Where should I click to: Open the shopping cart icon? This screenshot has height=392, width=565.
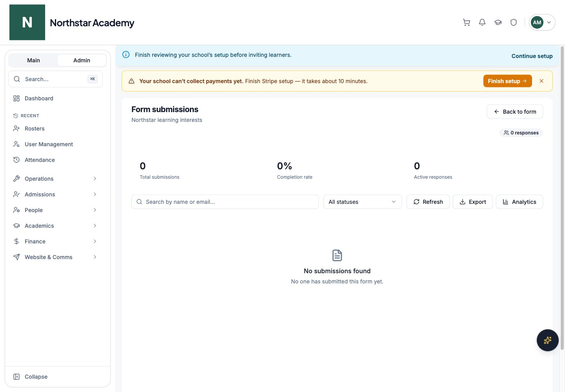(x=467, y=22)
